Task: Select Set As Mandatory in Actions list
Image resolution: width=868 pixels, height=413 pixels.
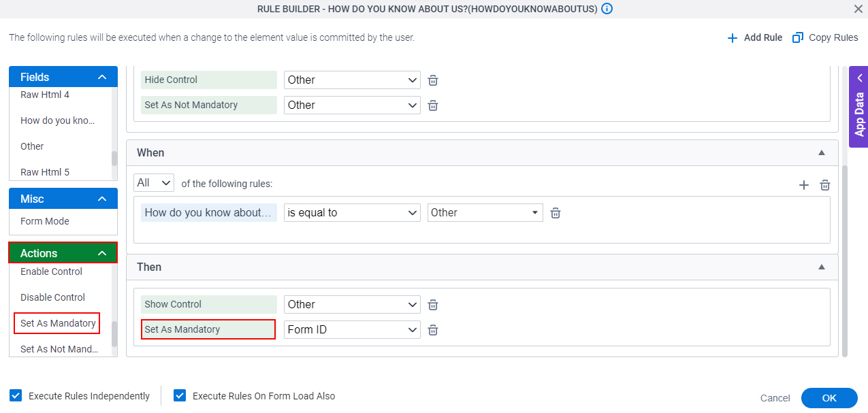Action: click(x=57, y=323)
